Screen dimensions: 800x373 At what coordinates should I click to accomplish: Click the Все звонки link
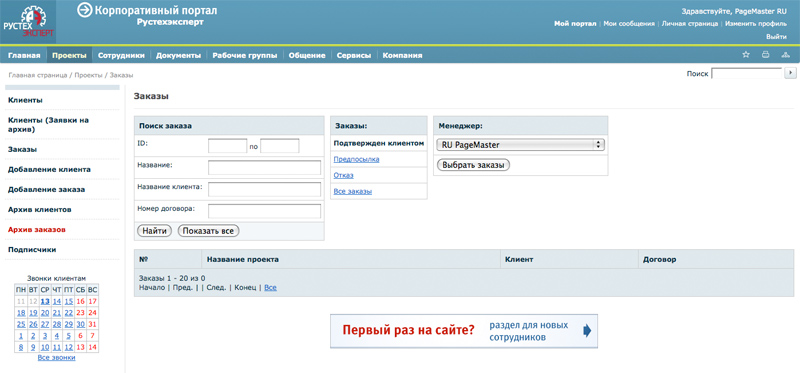tap(57, 358)
